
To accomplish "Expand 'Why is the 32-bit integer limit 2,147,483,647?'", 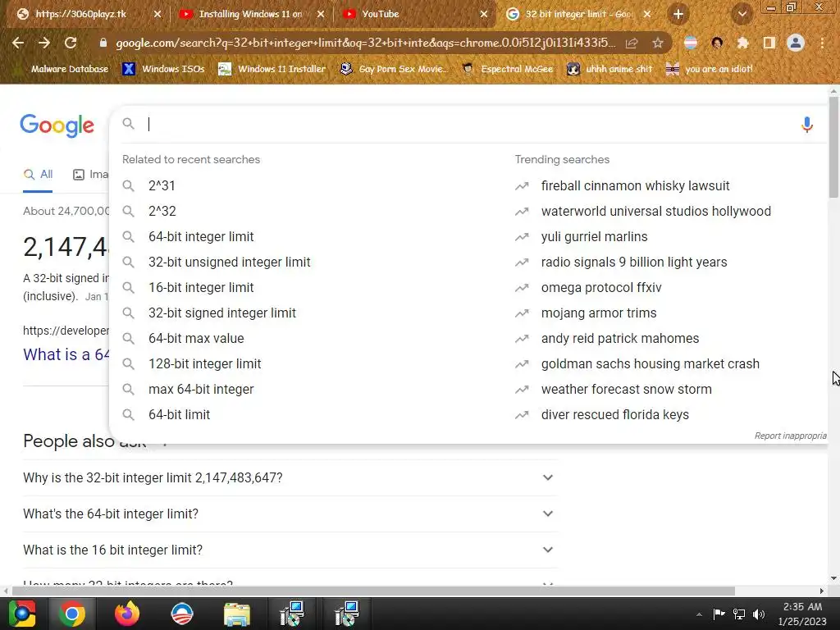I will tap(290, 477).
